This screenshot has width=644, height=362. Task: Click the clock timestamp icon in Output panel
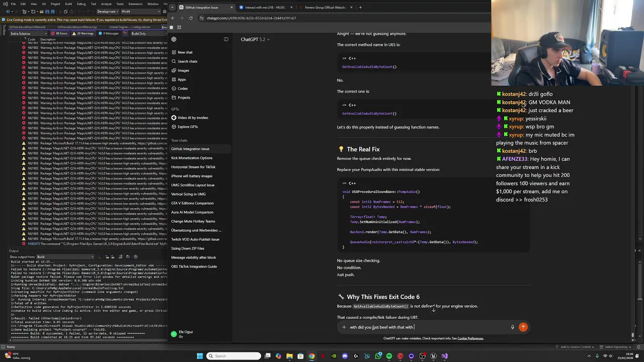[x=135, y=256]
